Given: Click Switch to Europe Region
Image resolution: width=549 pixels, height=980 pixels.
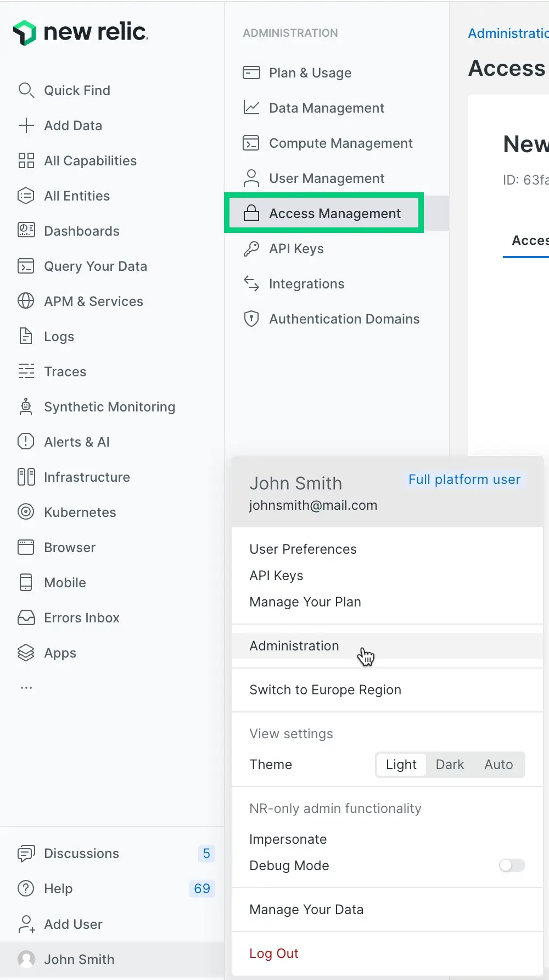Looking at the screenshot, I should pos(325,690).
